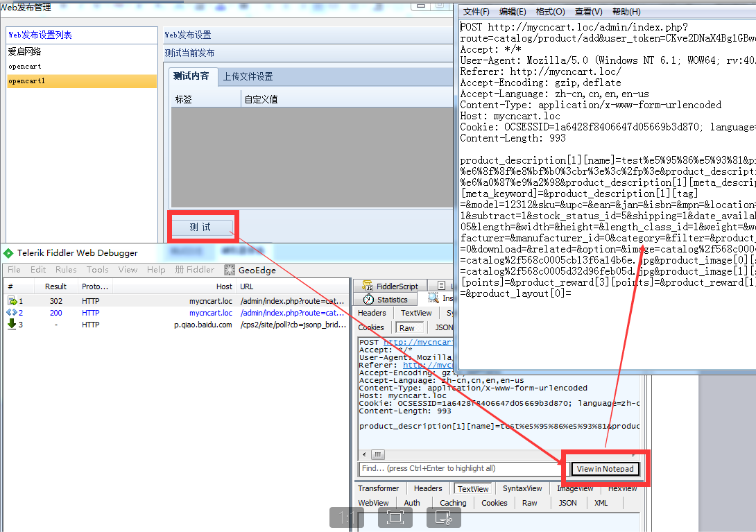
Task: Click the fit-to-screen overlay icon
Action: click(x=395, y=517)
